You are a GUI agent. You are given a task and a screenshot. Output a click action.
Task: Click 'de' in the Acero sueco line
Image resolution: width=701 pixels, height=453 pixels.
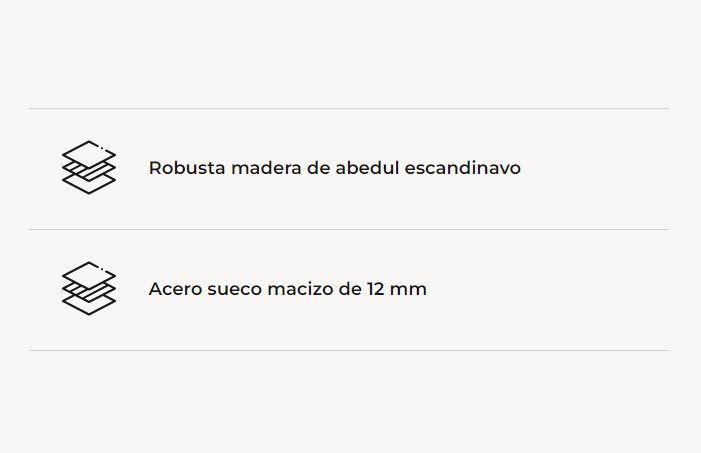[x=349, y=289]
